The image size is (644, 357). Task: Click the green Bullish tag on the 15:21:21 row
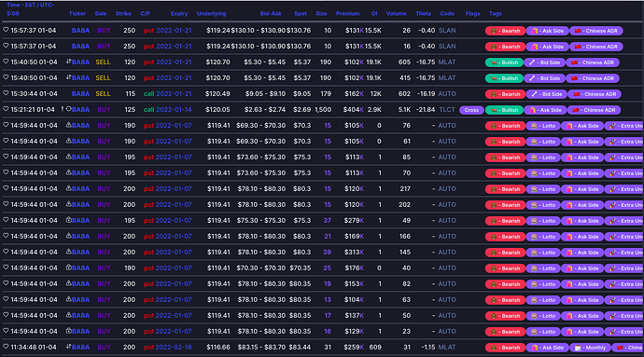coord(504,110)
